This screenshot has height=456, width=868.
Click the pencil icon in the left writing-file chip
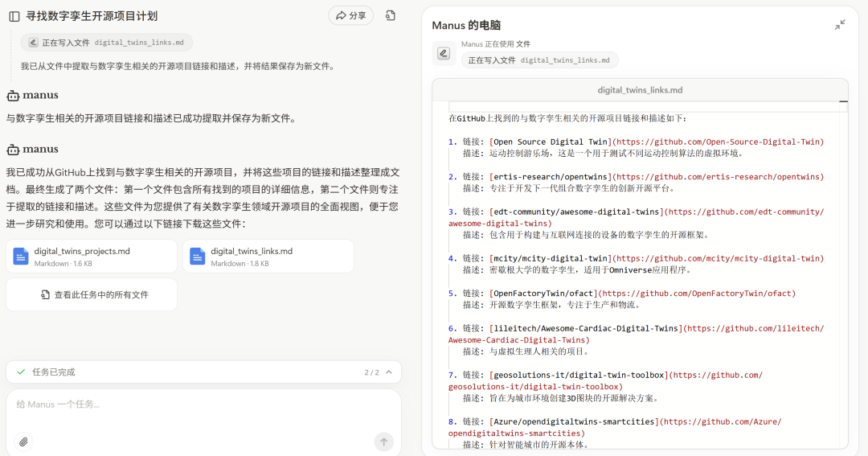tap(33, 43)
